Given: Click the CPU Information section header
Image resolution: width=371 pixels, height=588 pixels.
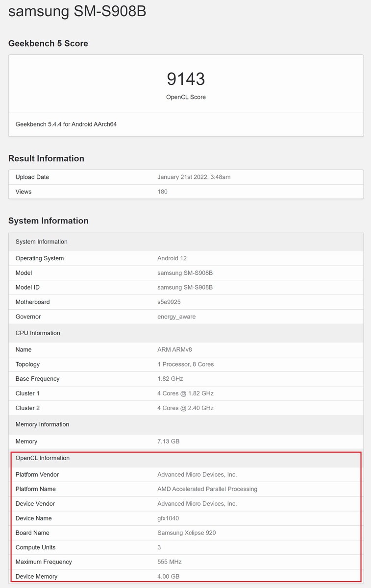Looking at the screenshot, I should click(186, 333).
